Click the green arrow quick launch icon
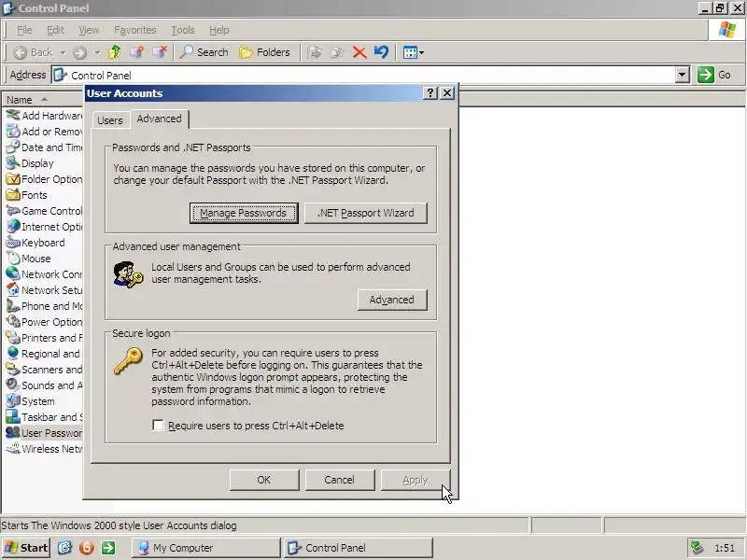 (108, 548)
